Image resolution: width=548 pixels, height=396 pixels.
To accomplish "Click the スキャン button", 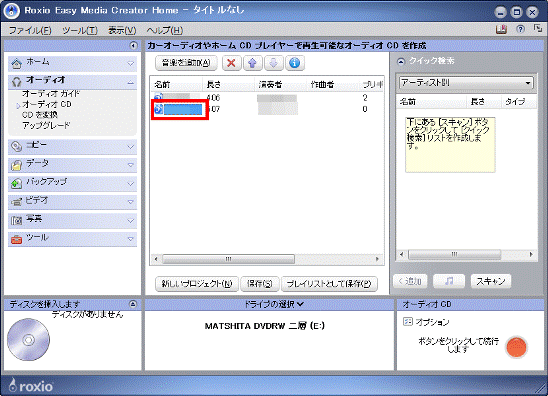I will [491, 281].
